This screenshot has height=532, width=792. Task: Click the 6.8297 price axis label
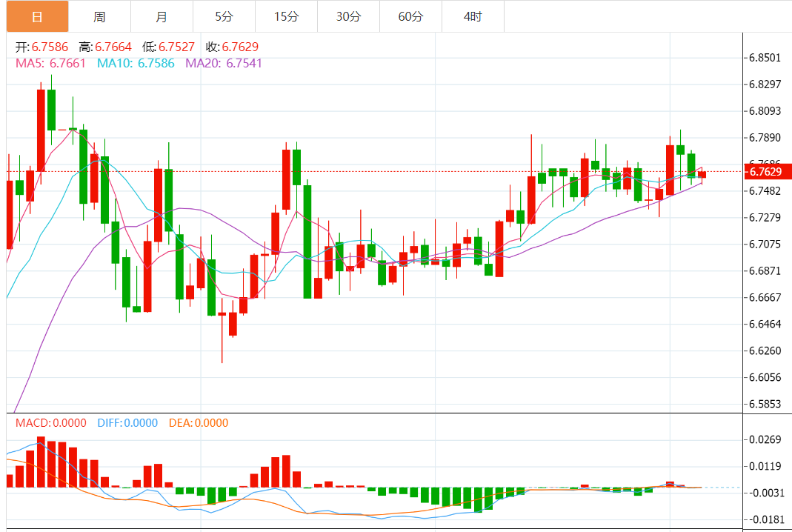(x=765, y=84)
